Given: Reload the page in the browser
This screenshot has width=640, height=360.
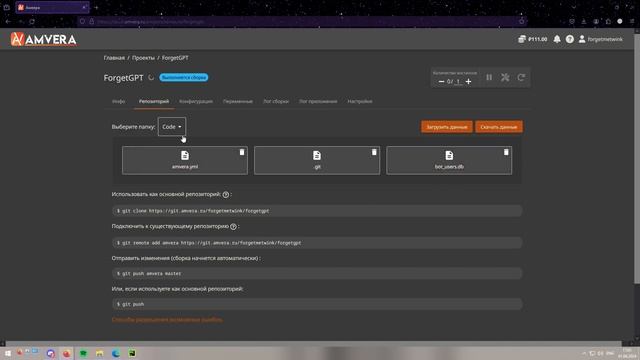Looking at the screenshot, I should [32, 21].
